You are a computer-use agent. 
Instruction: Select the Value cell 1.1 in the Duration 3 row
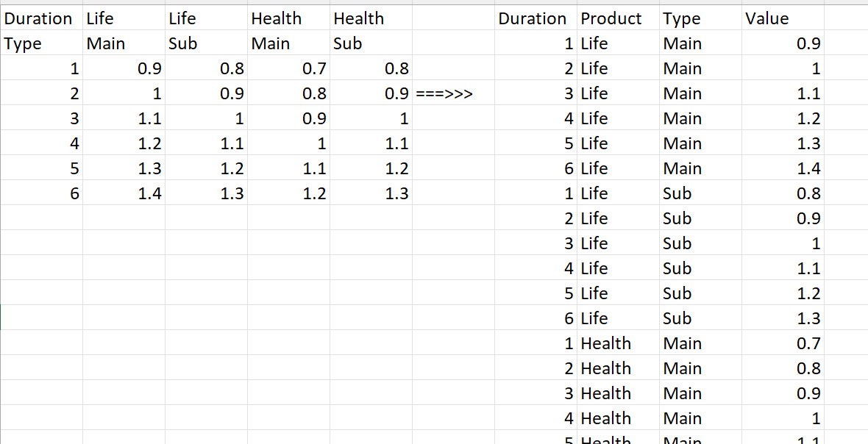click(x=808, y=94)
